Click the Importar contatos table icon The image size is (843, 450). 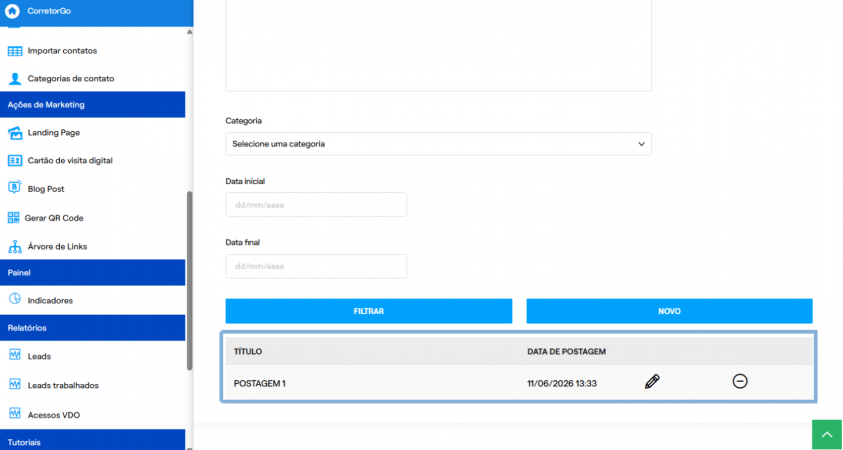(15, 51)
